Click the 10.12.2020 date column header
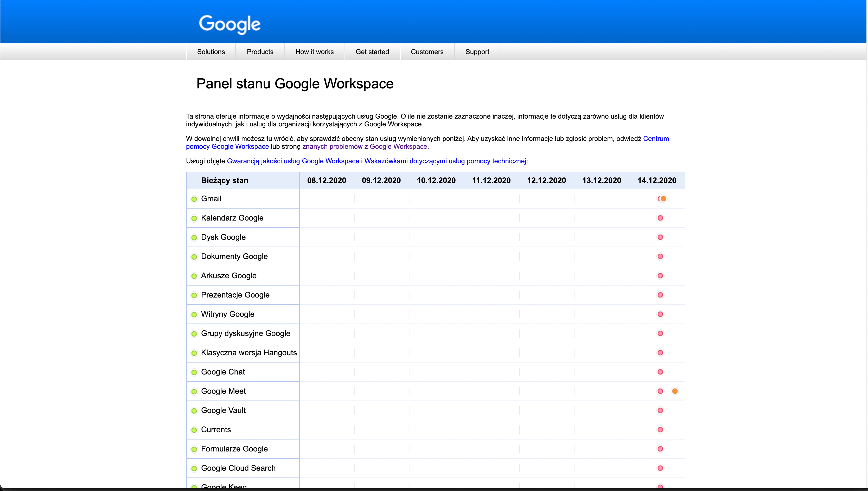 tap(436, 180)
